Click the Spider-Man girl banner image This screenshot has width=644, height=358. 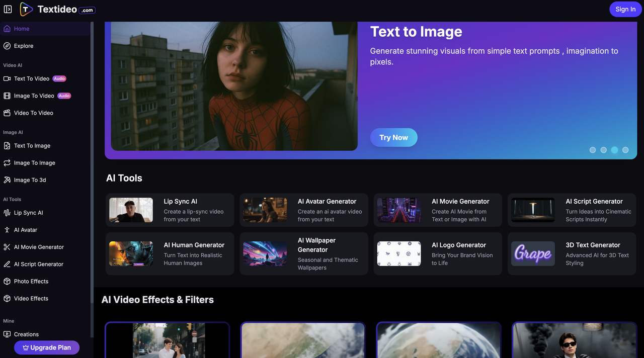[234, 86]
